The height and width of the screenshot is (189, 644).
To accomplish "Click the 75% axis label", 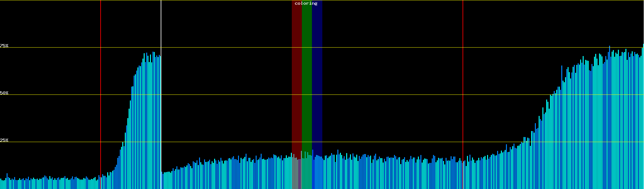I will pos(4,46).
